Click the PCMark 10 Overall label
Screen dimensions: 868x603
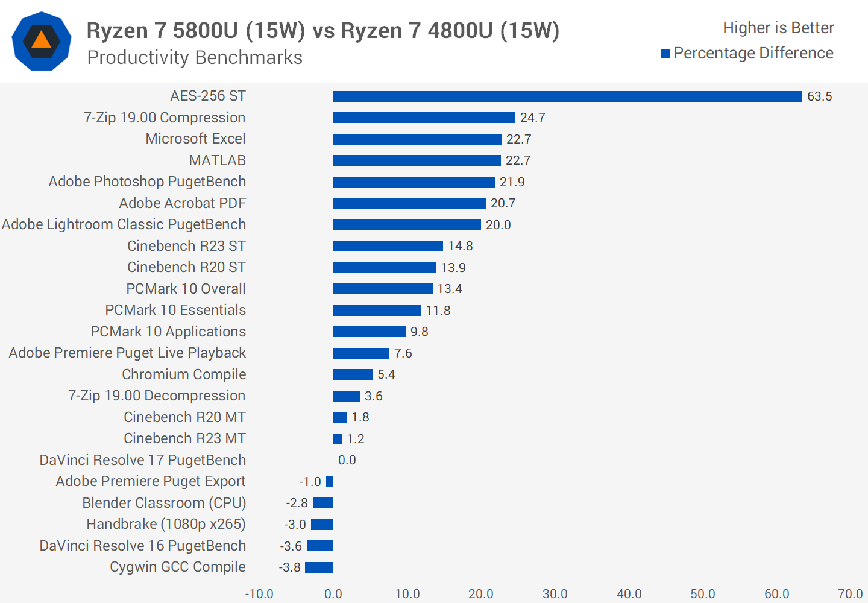point(186,289)
